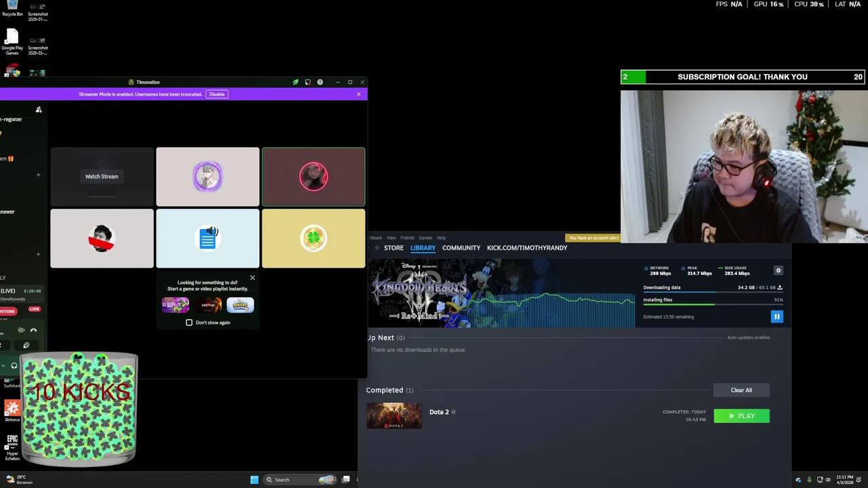Add a channel via the upper plus icon
868x488 pixels.
38,175
